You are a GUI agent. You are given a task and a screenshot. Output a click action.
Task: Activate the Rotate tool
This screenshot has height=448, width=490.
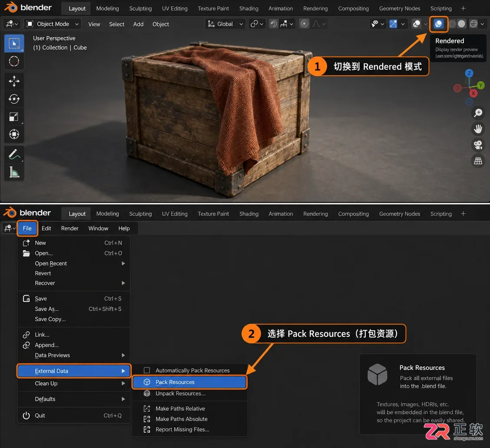[14, 99]
